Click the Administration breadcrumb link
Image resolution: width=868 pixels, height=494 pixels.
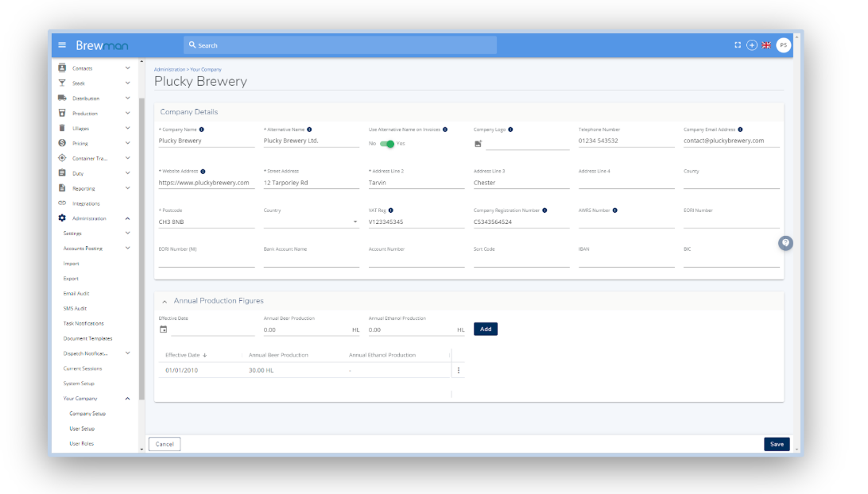coord(169,70)
